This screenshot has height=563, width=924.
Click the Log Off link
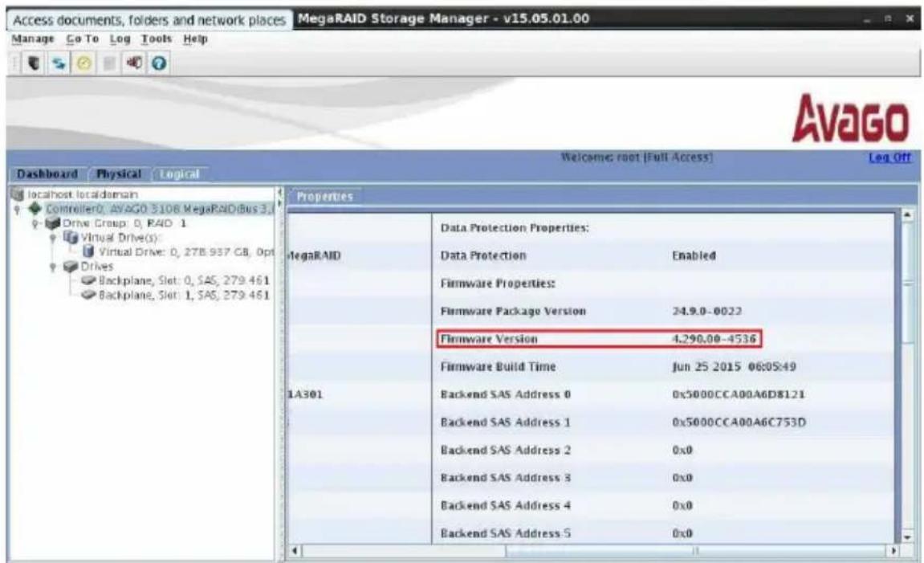[x=889, y=157]
